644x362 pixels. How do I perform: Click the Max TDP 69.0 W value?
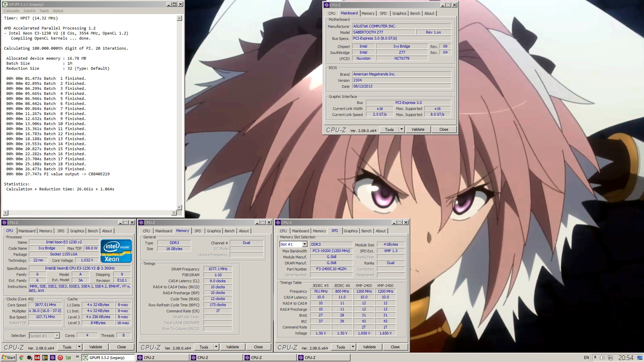tap(91, 248)
